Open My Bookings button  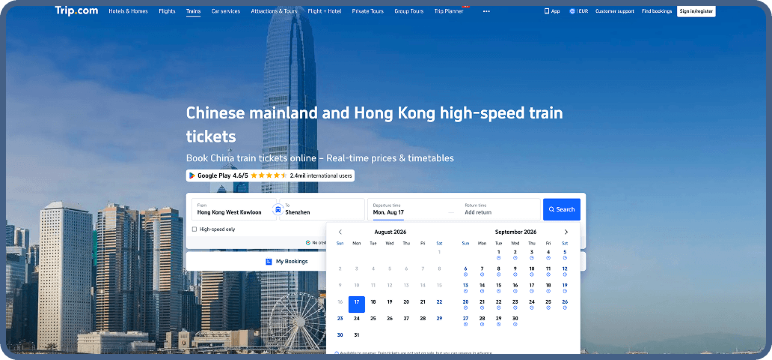pos(287,262)
